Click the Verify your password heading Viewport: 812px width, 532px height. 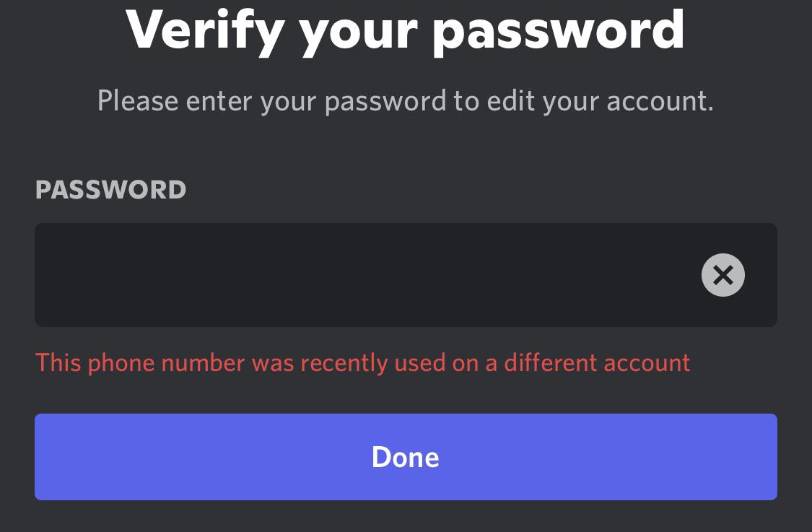[406, 29]
